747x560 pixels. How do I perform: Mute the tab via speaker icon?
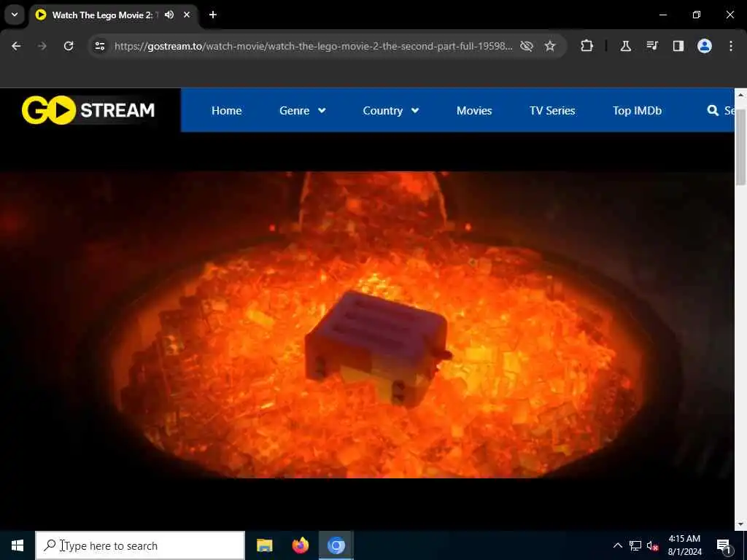[x=169, y=15]
